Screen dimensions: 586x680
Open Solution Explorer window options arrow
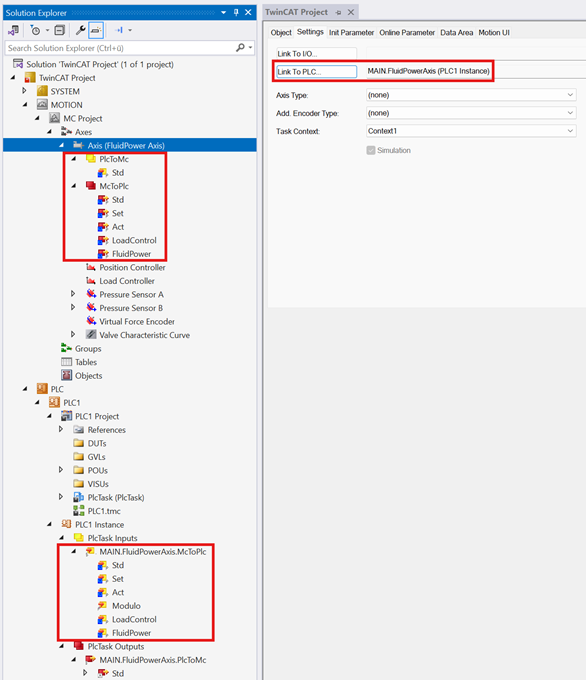[x=223, y=13]
